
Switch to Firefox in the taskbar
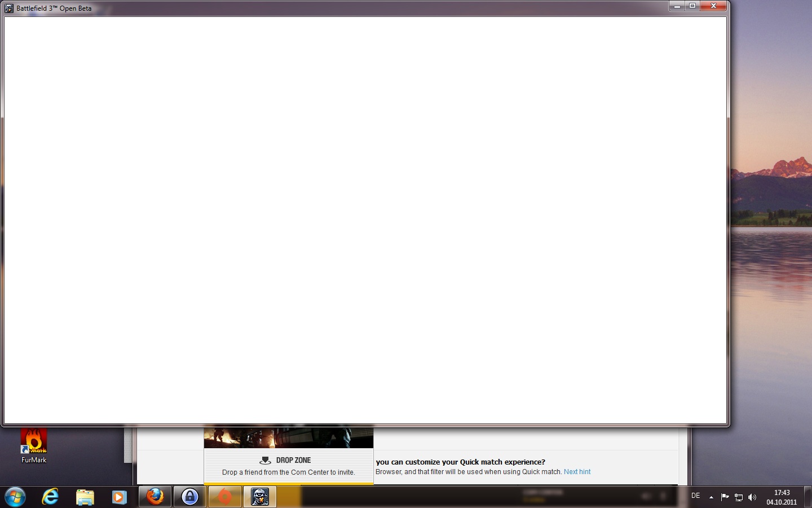point(155,497)
